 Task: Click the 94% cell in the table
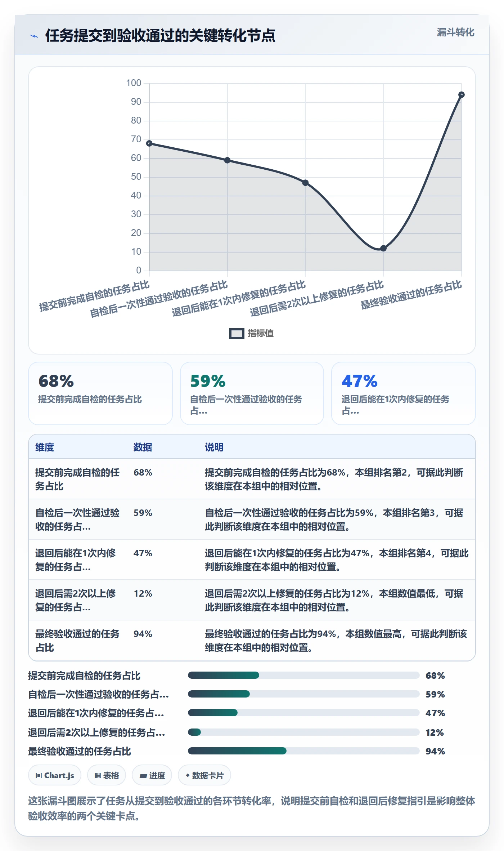pos(143,634)
